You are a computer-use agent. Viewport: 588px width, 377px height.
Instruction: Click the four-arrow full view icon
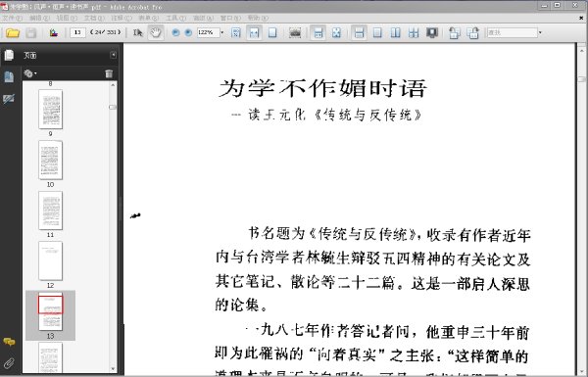point(336,33)
